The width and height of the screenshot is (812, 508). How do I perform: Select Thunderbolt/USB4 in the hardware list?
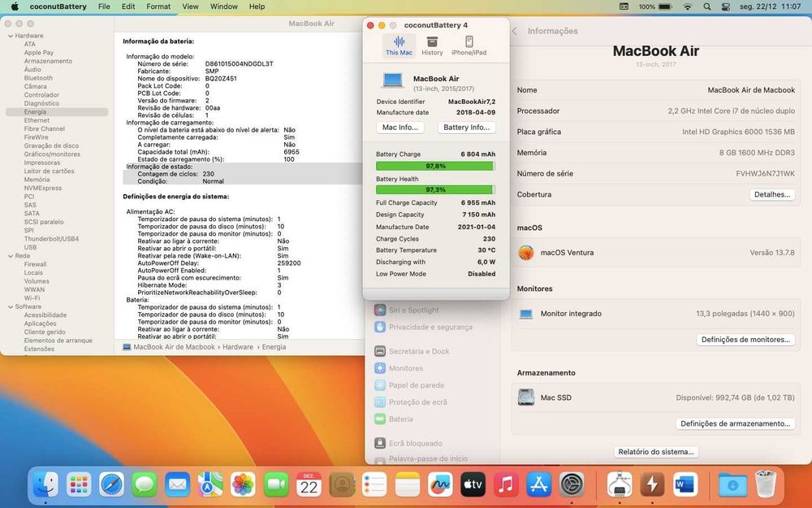51,239
